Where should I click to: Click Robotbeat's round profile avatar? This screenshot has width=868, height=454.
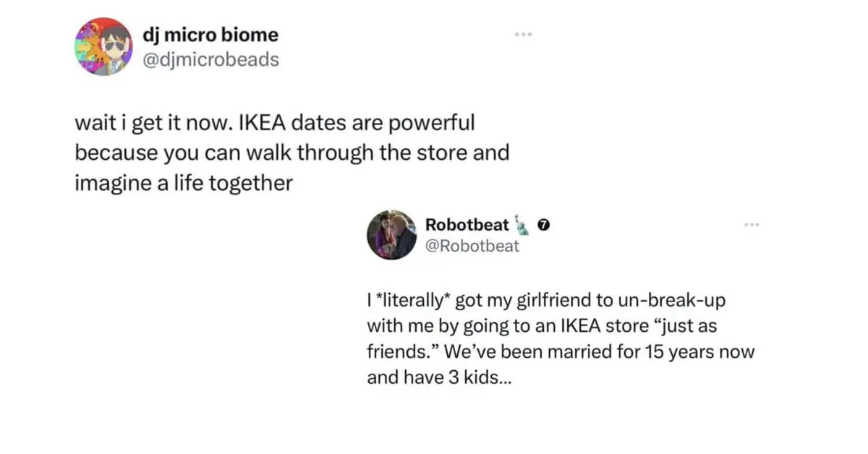tap(391, 235)
